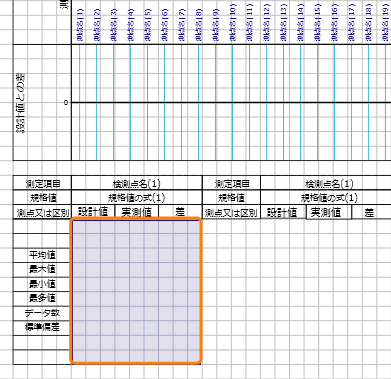
Task: Click chart column label ending in (13)
Action: [x=284, y=23]
